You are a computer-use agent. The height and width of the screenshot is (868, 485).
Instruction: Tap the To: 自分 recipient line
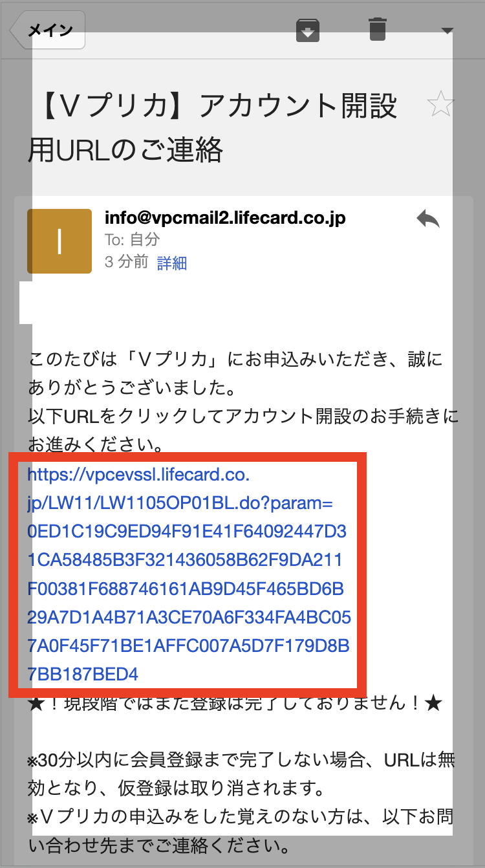(132, 240)
